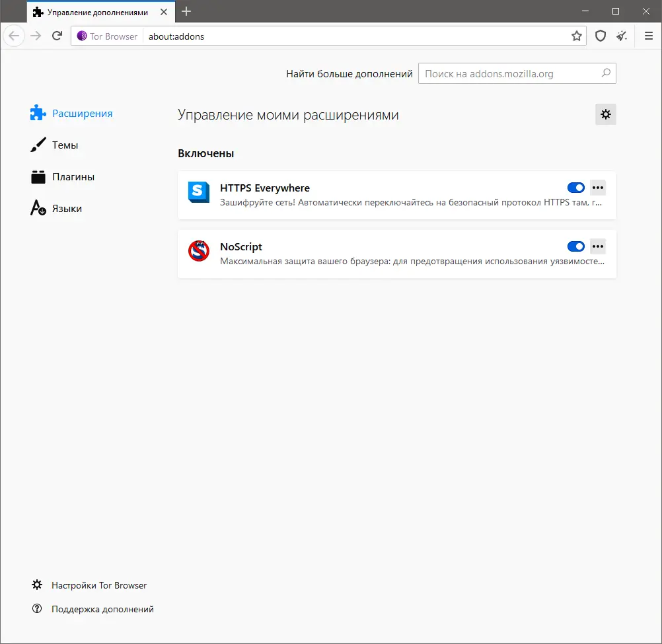Click the page reload icon

57,36
